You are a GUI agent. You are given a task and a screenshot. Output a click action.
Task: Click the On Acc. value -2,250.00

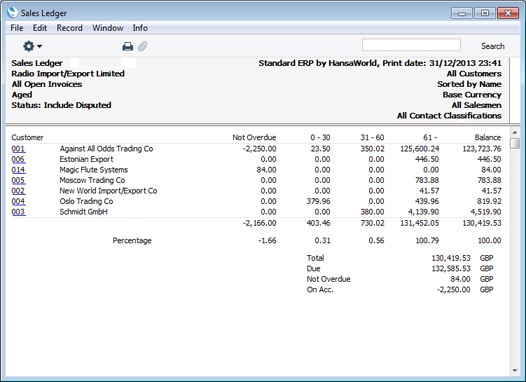[454, 289]
